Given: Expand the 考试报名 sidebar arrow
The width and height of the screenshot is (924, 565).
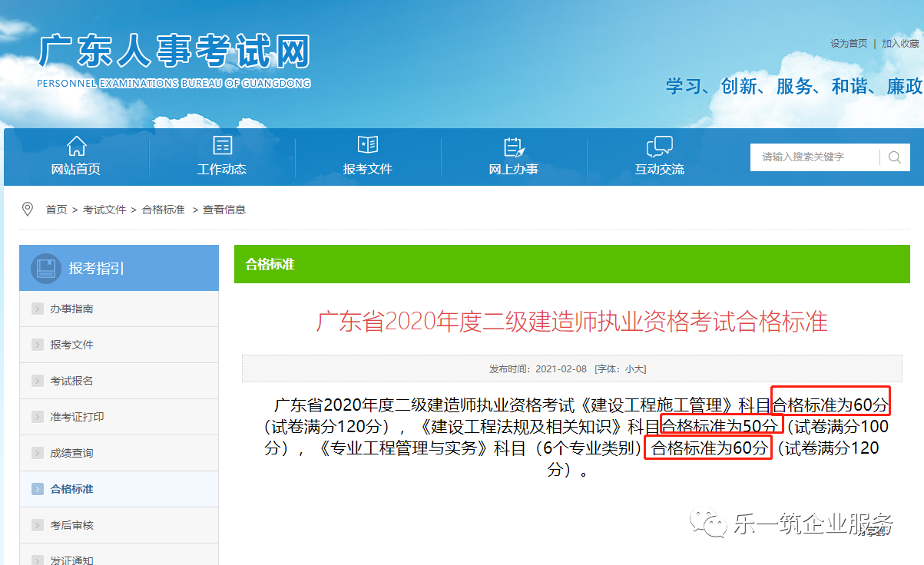Looking at the screenshot, I should [38, 381].
